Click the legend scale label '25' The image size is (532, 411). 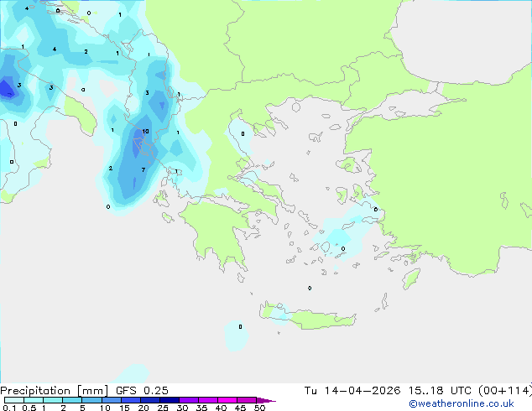click(163, 408)
